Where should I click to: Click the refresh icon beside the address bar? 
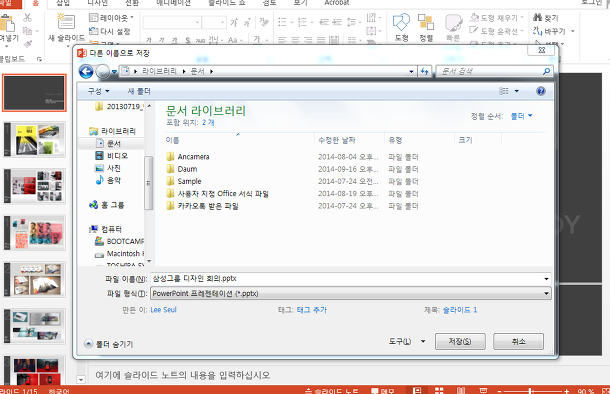424,71
